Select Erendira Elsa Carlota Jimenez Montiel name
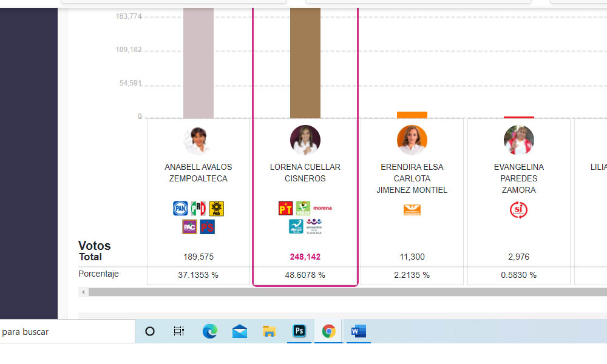The height and width of the screenshot is (364, 607). (x=412, y=178)
